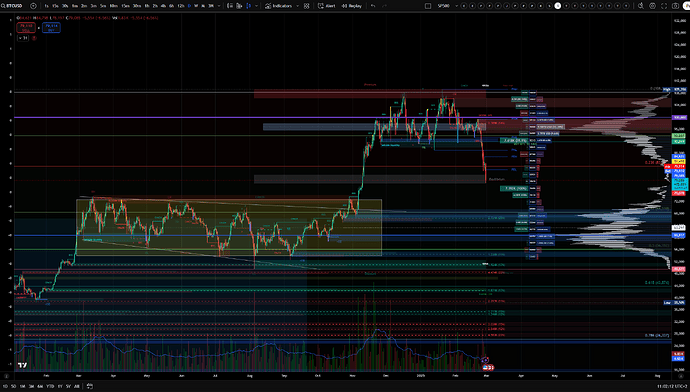Redo the last chart action
Image resolution: width=690 pixels, height=392 pixels.
[x=384, y=6]
